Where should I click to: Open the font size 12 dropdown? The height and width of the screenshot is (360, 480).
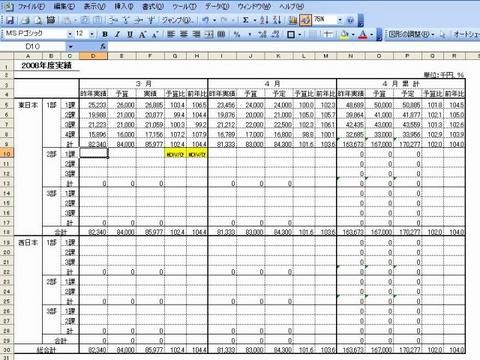(92, 34)
